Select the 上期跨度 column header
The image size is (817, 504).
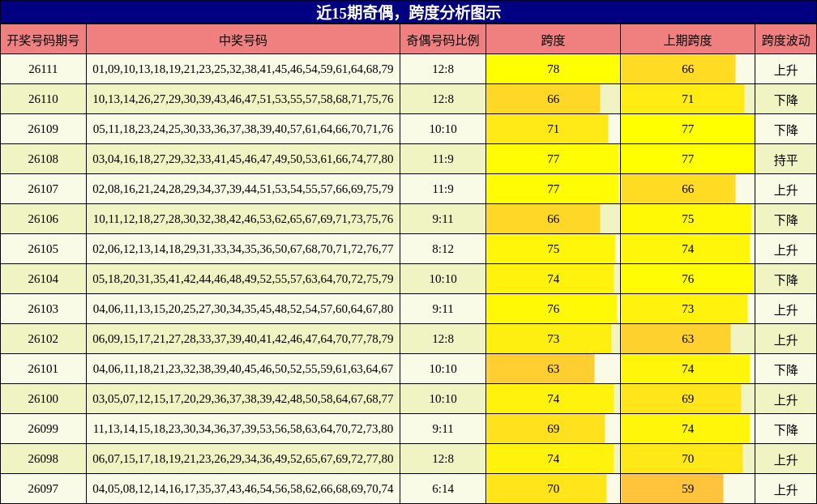[688, 40]
